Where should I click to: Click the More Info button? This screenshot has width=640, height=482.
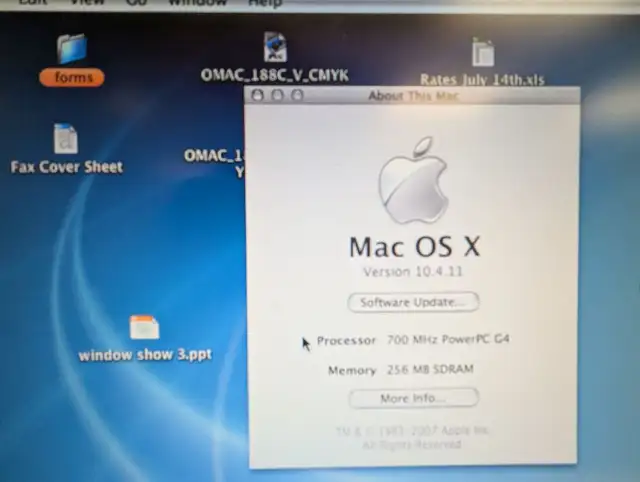(413, 398)
